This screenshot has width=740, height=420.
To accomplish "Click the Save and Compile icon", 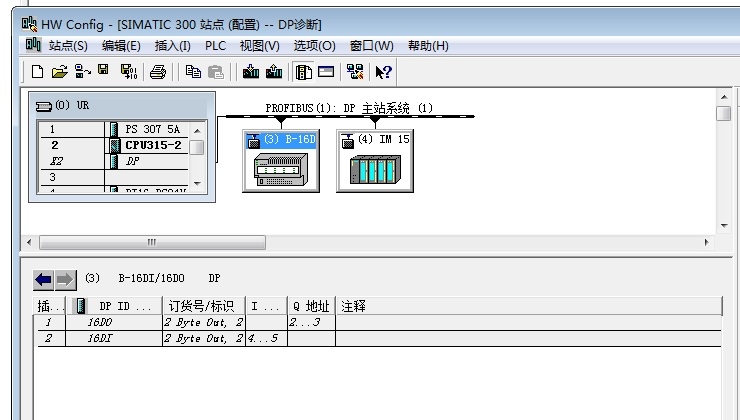I will (129, 72).
